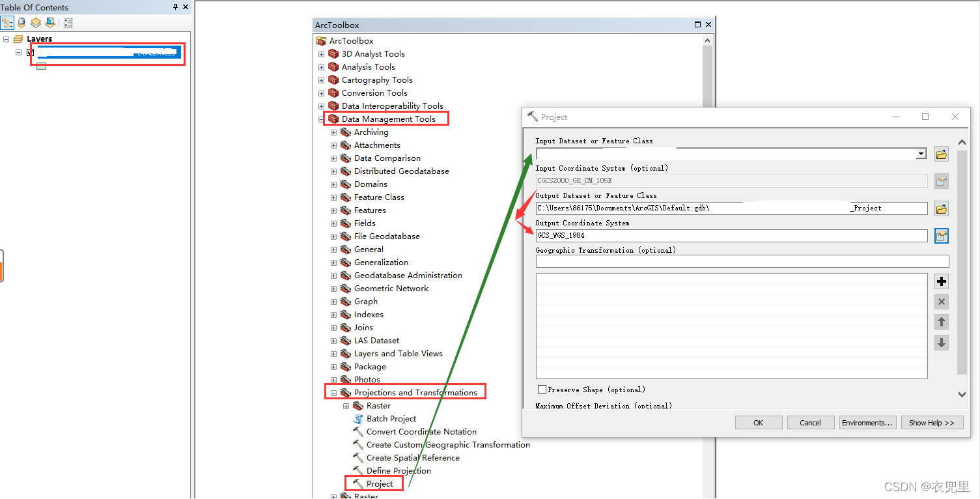This screenshot has width=980, height=499.
Task: Collapse Projections and Transformations toolset
Action: coord(333,393)
